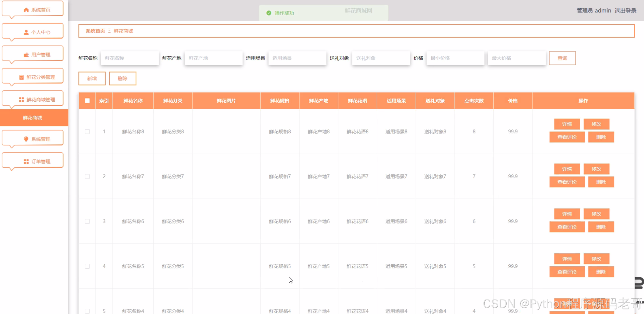This screenshot has height=314, width=644.
Task: Check the checkbox for row 鲜花名称8
Action: (87, 132)
